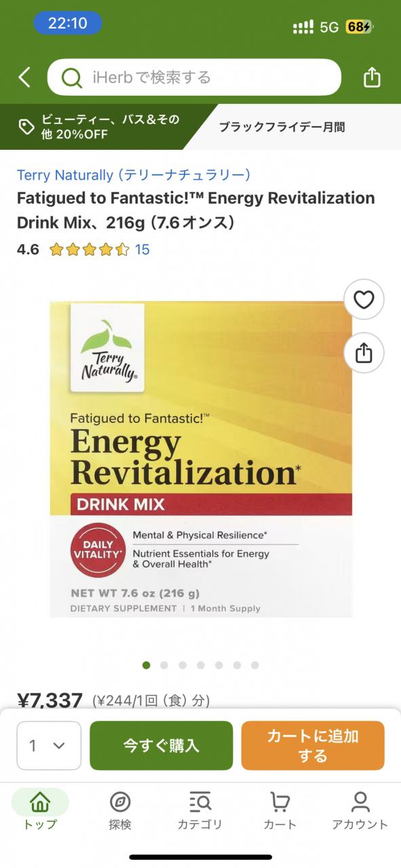Tap the share icon in header
The height and width of the screenshot is (868, 401).
pyautogui.click(x=372, y=77)
